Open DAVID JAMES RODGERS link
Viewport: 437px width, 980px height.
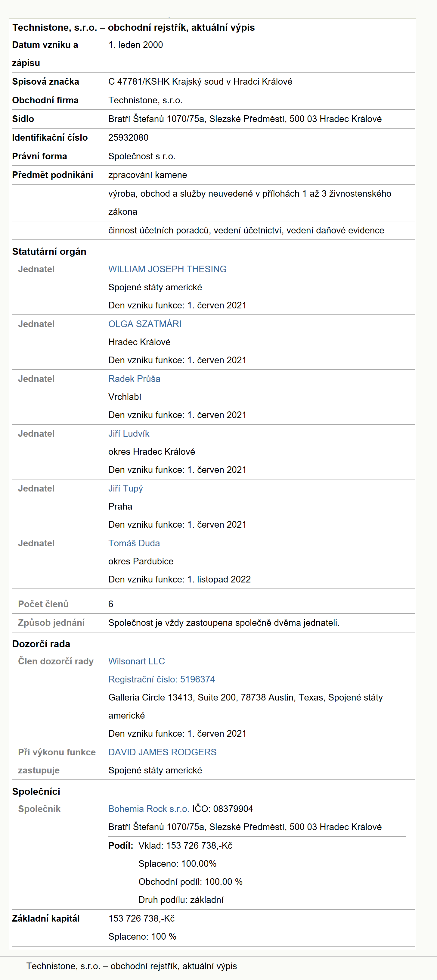[x=163, y=752]
